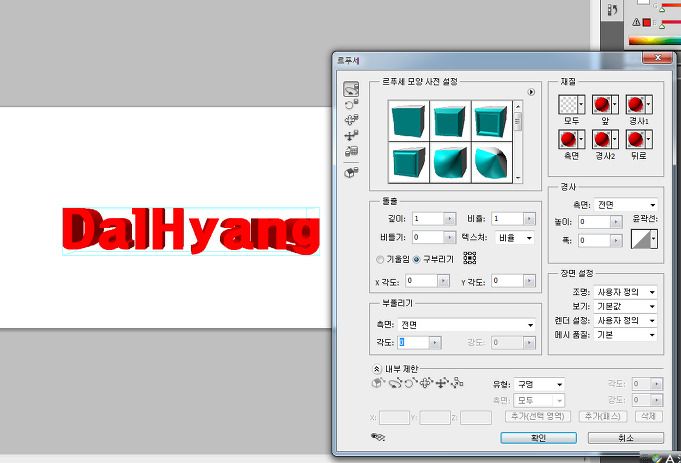Select the mesh pan tool icon
The width and height of the screenshot is (681, 463).
351,119
